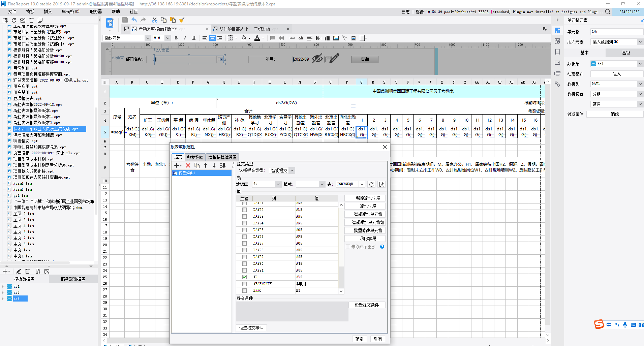Uncheck the primary key box for ID

(244, 277)
